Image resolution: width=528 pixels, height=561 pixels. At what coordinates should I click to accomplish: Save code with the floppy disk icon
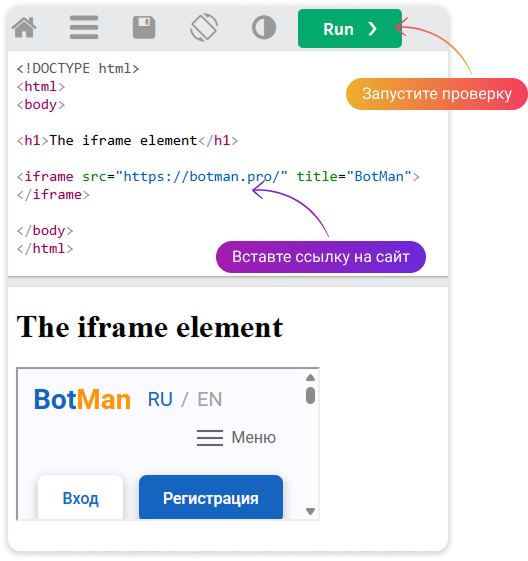pos(144,27)
